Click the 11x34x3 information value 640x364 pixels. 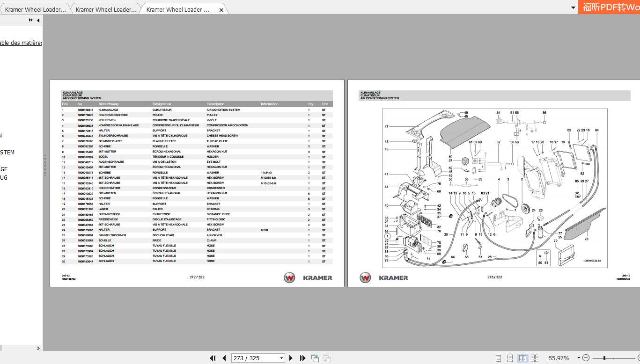tap(266, 172)
